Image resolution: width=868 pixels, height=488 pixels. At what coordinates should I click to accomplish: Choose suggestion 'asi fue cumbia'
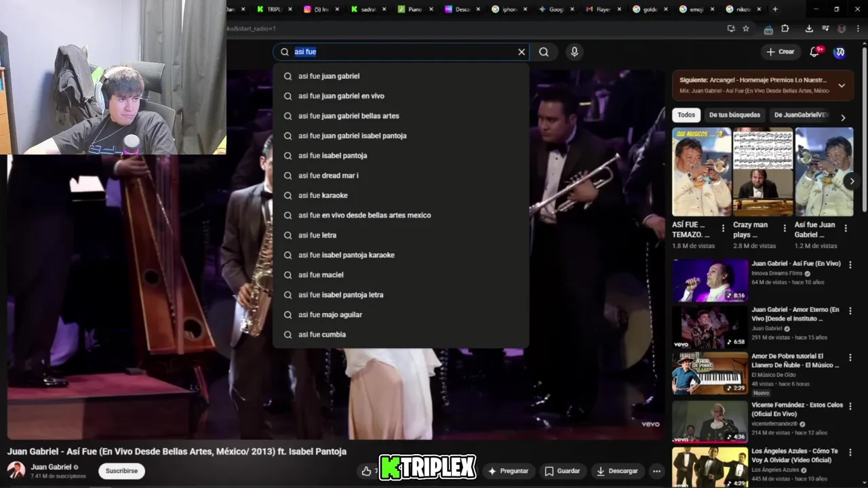pyautogui.click(x=401, y=334)
